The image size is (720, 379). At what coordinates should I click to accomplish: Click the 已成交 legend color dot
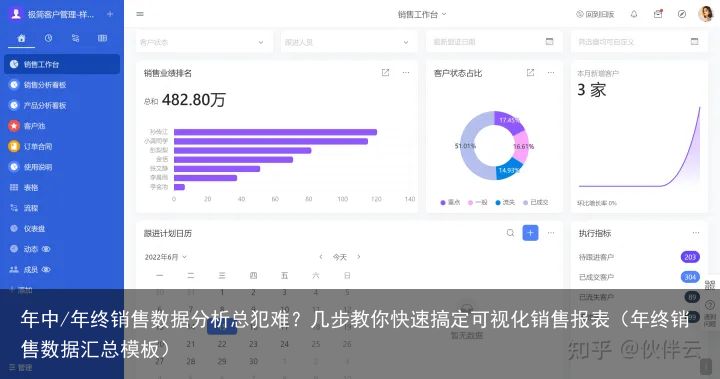(525, 203)
